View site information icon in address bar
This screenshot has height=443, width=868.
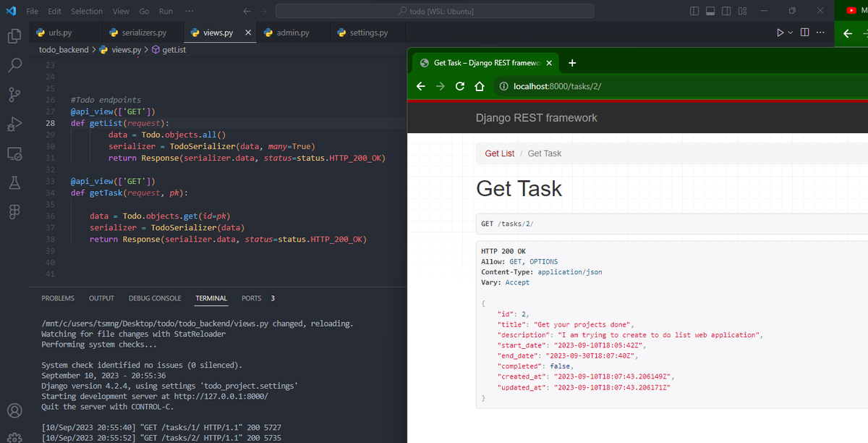point(504,87)
